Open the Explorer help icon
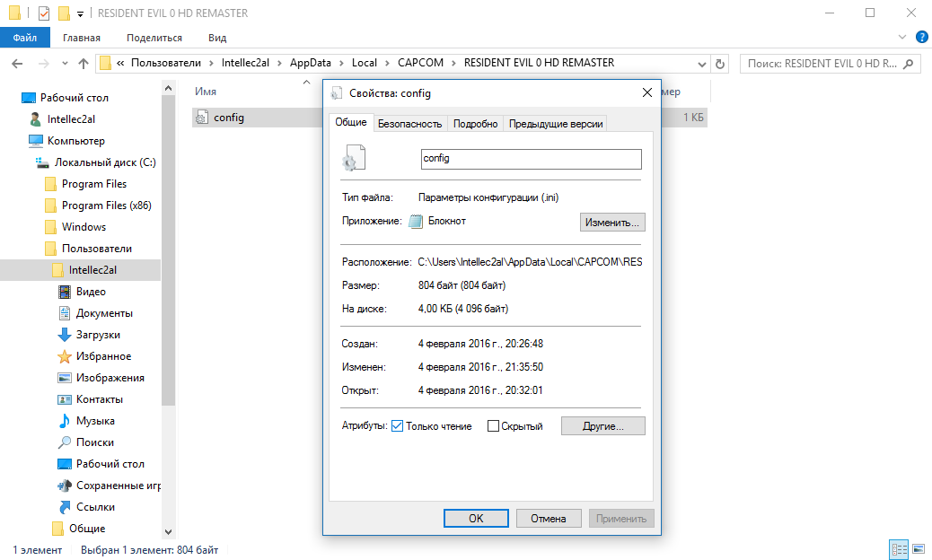Image resolution: width=932 pixels, height=560 pixels. pyautogui.click(x=921, y=37)
